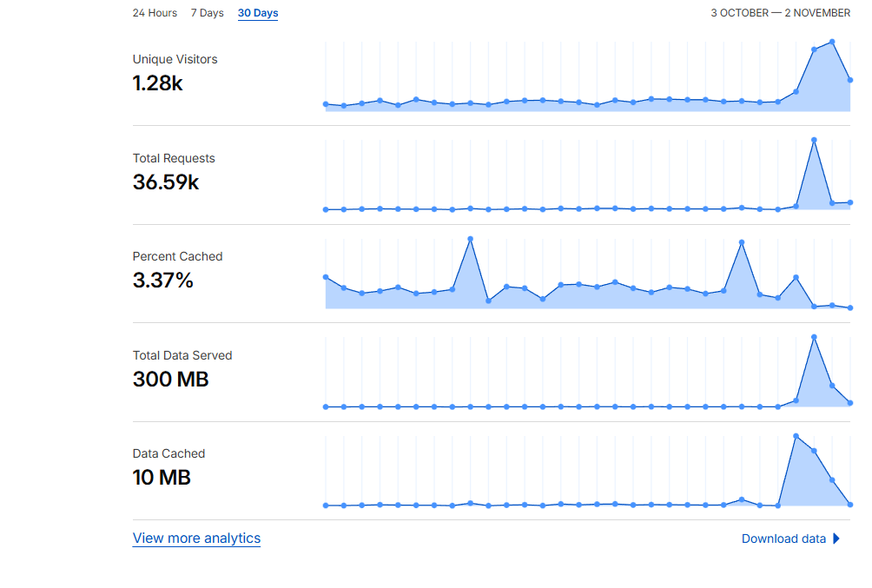This screenshot has width=872, height=588.
Task: Click the peak point in Total Requests chart
Action: (814, 139)
